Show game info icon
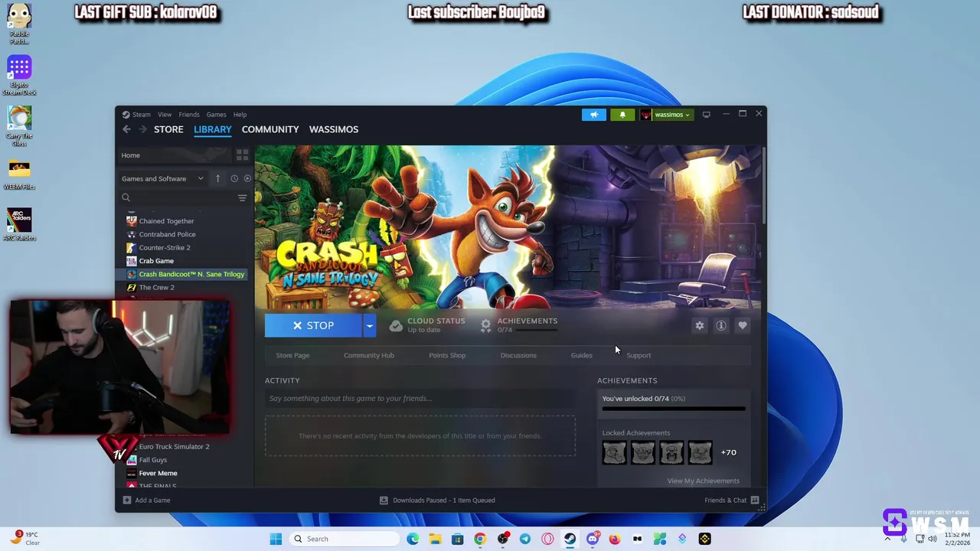 (x=720, y=326)
